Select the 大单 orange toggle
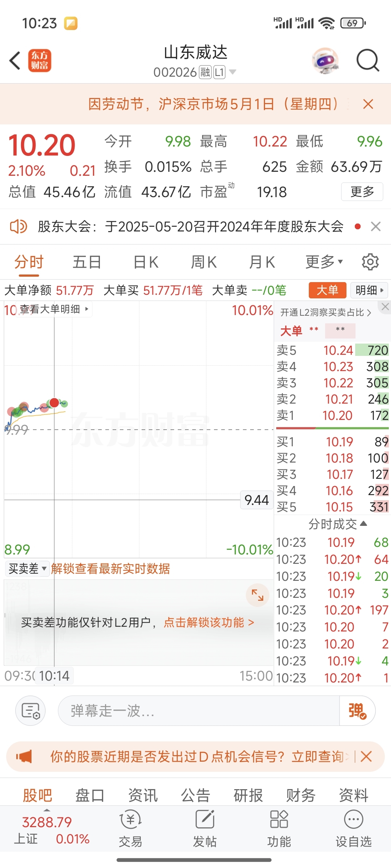 click(x=328, y=290)
